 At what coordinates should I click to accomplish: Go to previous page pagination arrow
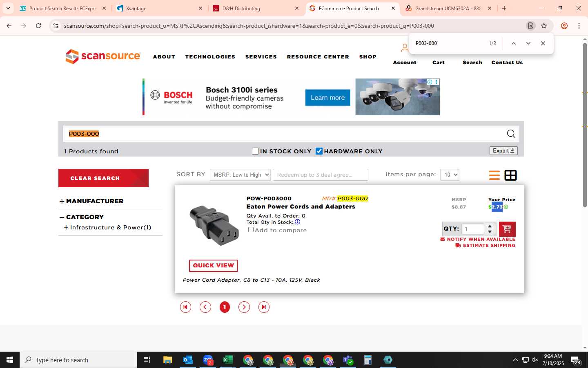(x=205, y=307)
